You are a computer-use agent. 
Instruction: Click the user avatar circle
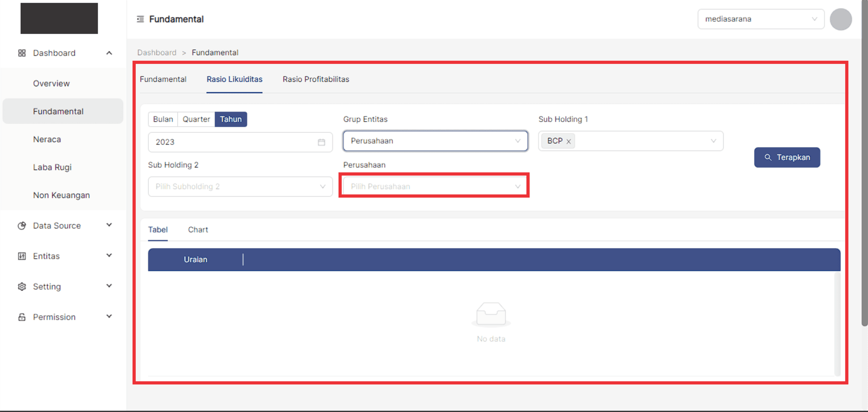840,20
